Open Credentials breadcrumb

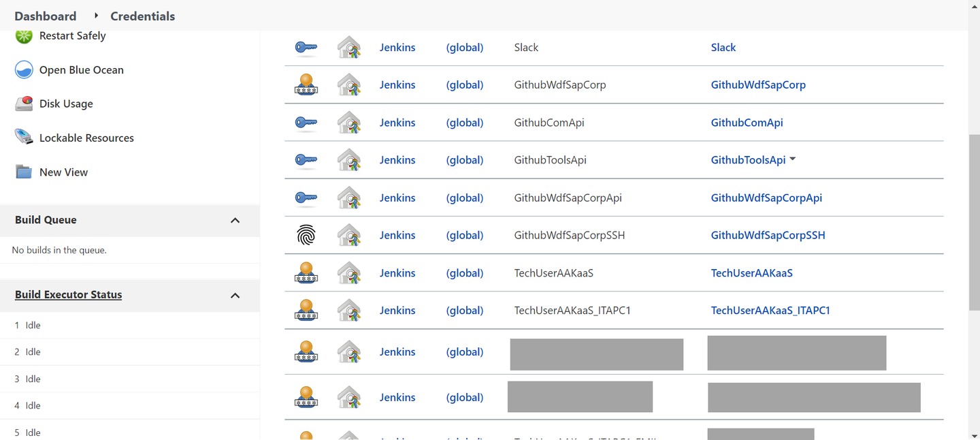143,16
